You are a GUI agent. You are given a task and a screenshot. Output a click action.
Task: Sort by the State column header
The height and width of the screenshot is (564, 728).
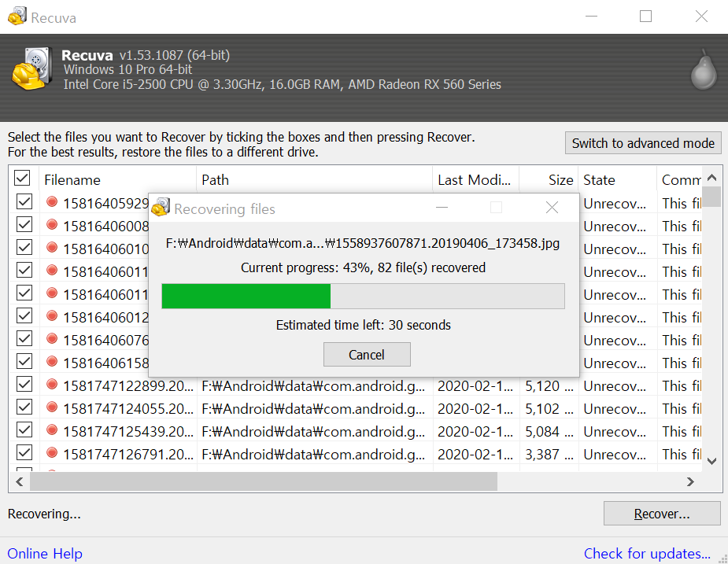tap(618, 179)
